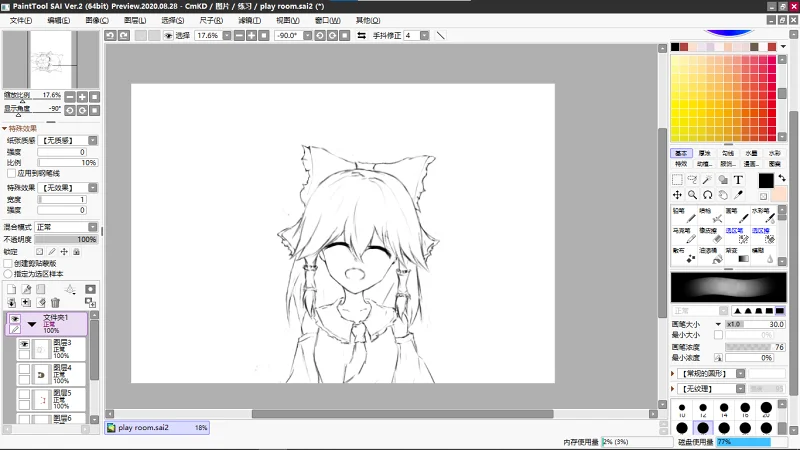Viewport: 800px width, 450px height.
Task: Choose the 马克笔 marker tool
Action: pos(684,235)
